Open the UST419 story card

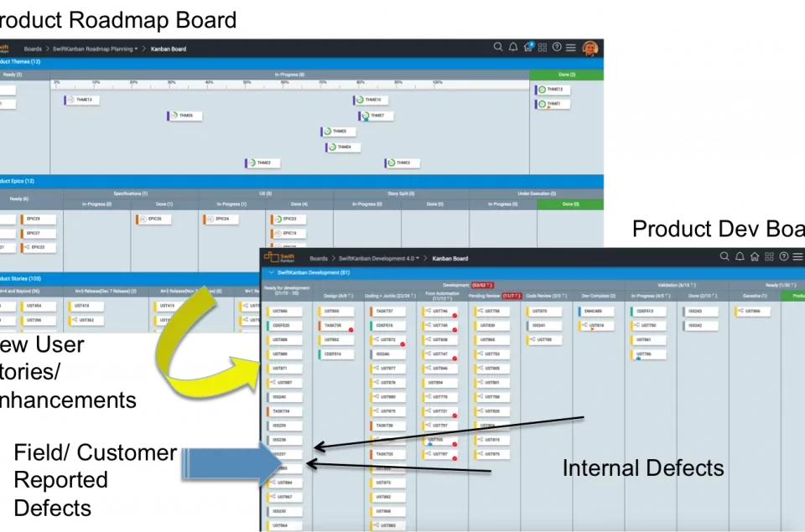pos(86,306)
